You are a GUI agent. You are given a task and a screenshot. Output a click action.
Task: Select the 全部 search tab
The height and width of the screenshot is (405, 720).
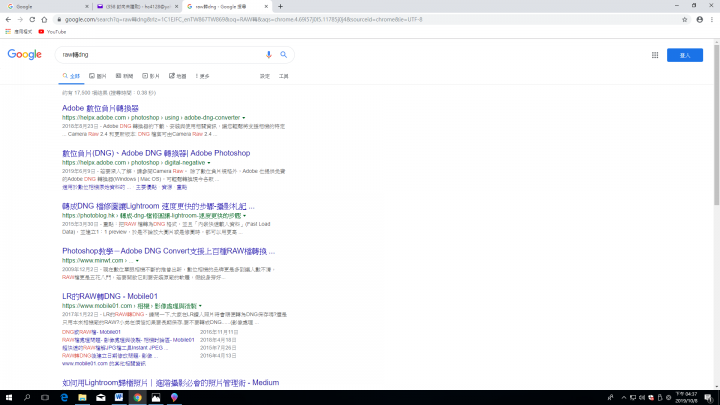click(x=71, y=76)
